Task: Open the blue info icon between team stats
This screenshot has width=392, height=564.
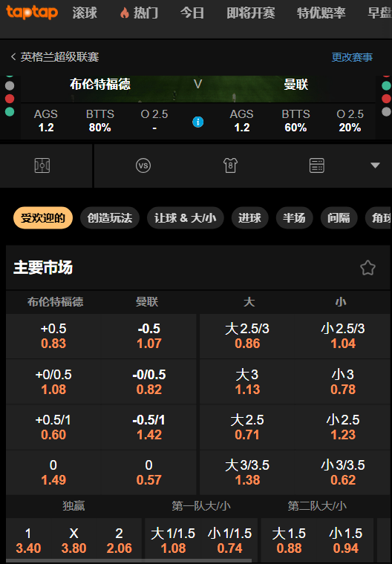Action: tap(197, 122)
